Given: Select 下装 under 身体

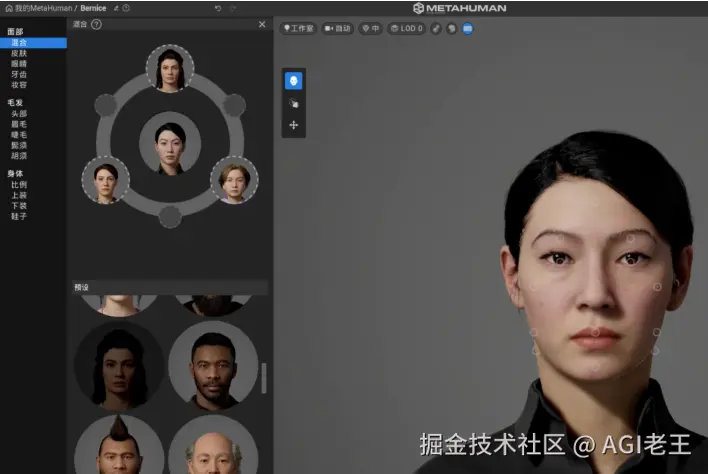Looking at the screenshot, I should 19,206.
